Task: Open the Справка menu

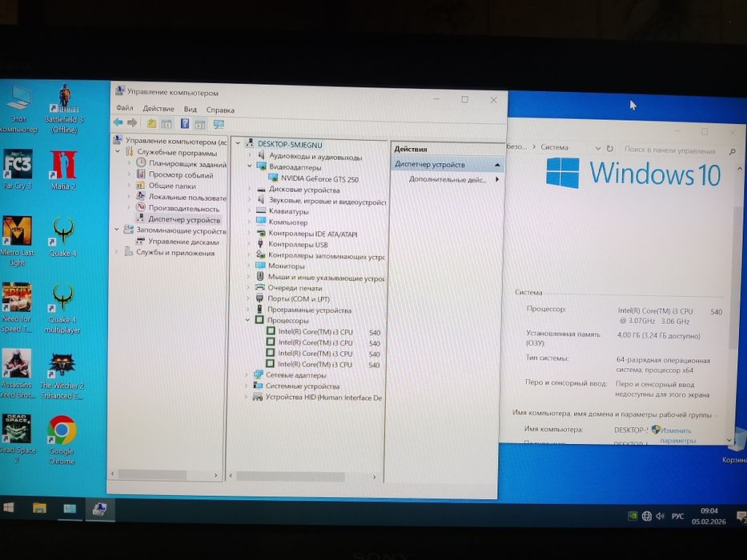Action: coord(220,110)
